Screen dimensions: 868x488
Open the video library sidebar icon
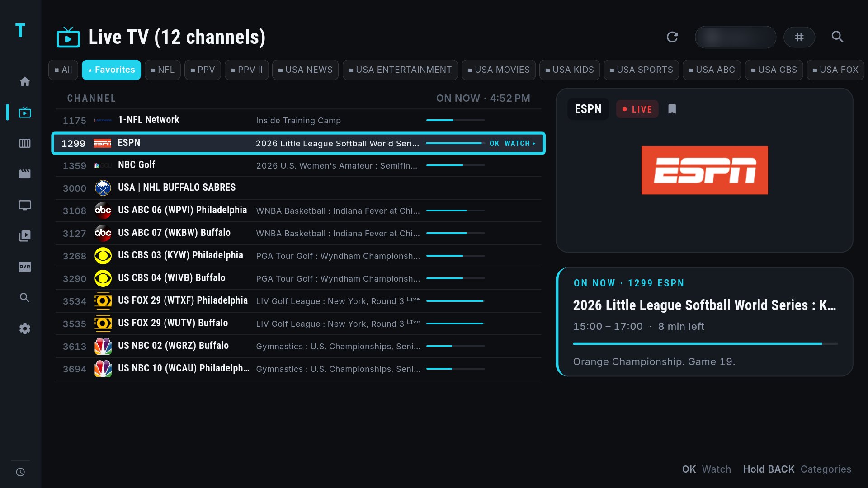coord(25,236)
